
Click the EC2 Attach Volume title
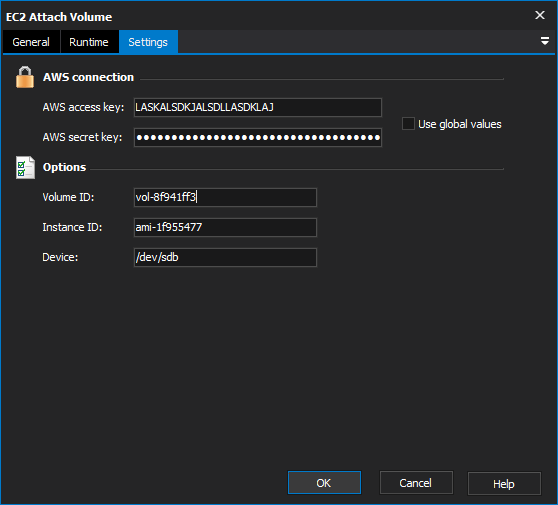pyautogui.click(x=59, y=17)
